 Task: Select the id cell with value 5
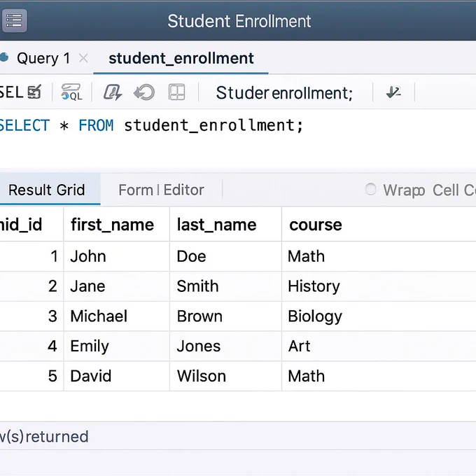point(31,376)
